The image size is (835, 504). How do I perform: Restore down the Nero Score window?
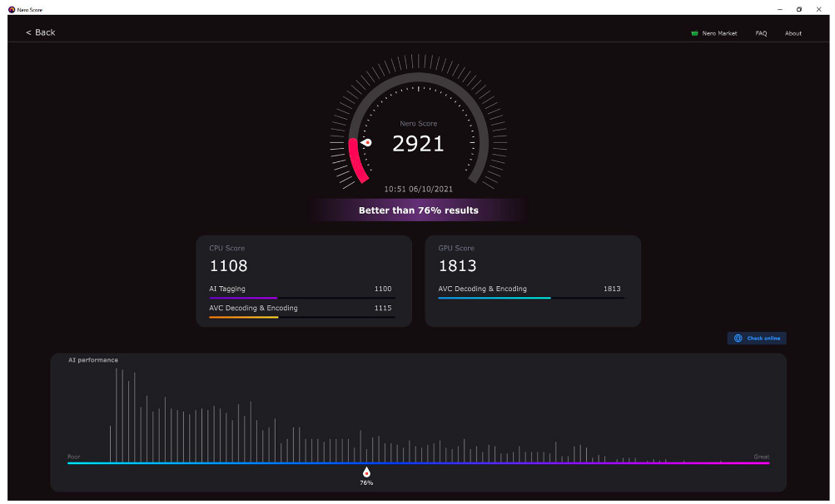[x=799, y=10]
